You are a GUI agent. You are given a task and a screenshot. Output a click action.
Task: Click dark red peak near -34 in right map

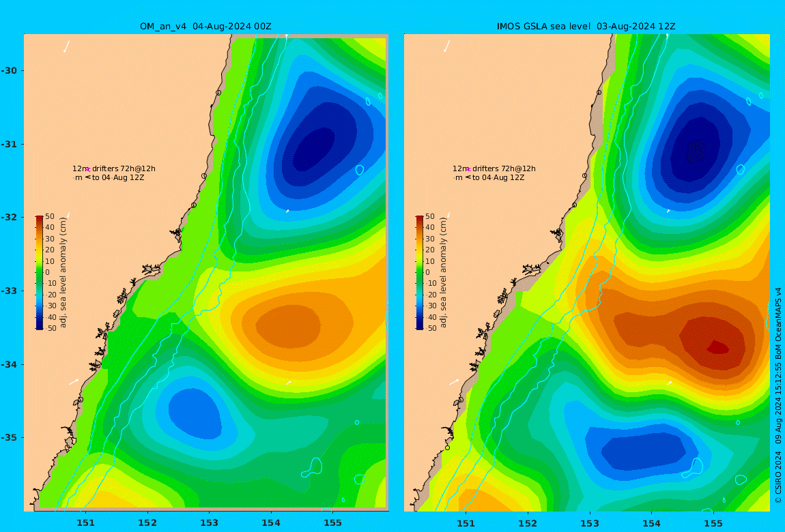tap(718, 346)
